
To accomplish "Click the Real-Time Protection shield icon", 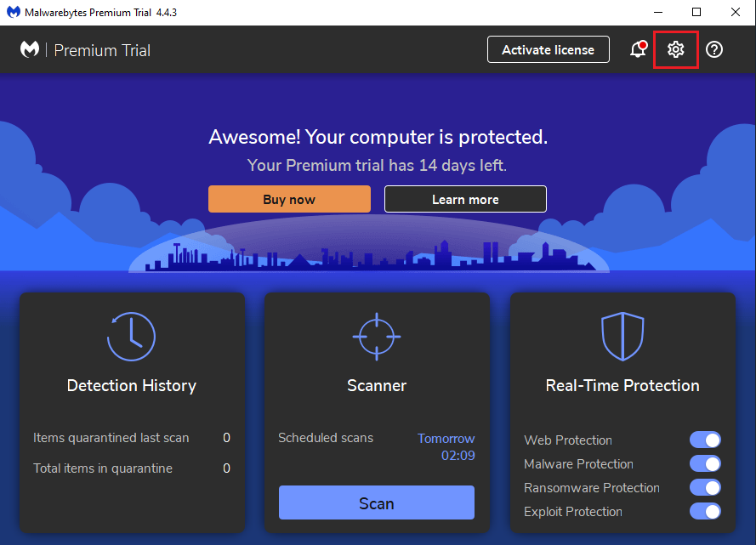I will coord(622,337).
